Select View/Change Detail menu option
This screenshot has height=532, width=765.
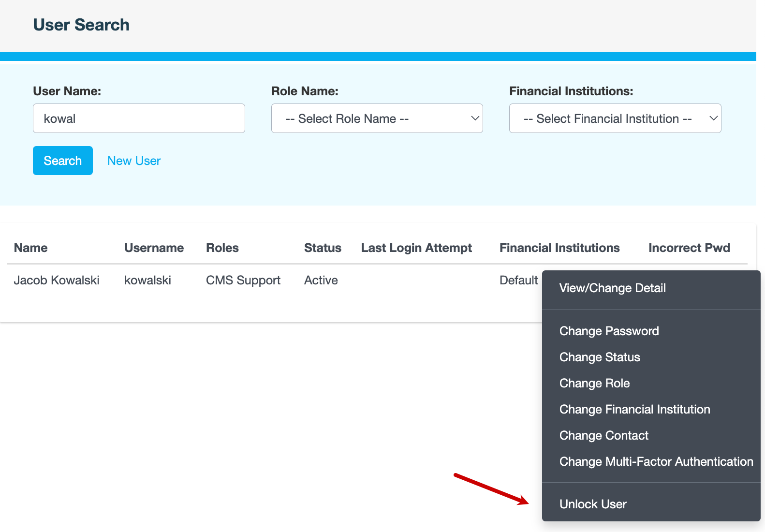pos(612,288)
